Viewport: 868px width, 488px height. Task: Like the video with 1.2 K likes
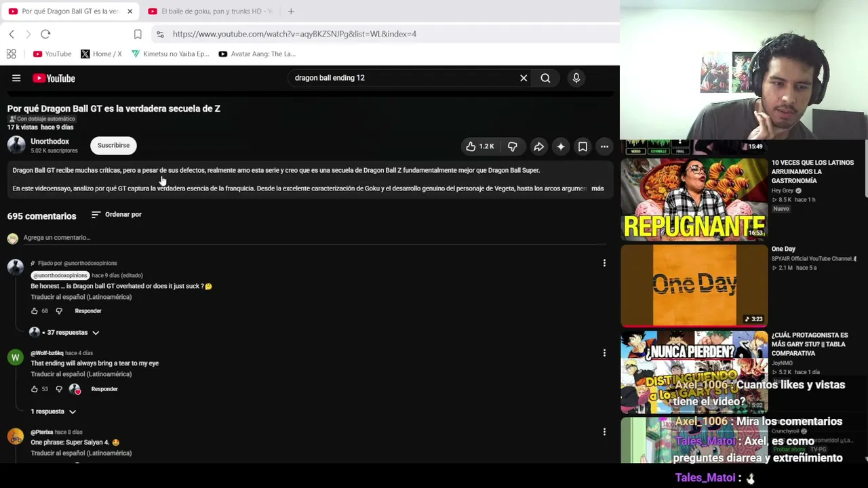point(479,146)
